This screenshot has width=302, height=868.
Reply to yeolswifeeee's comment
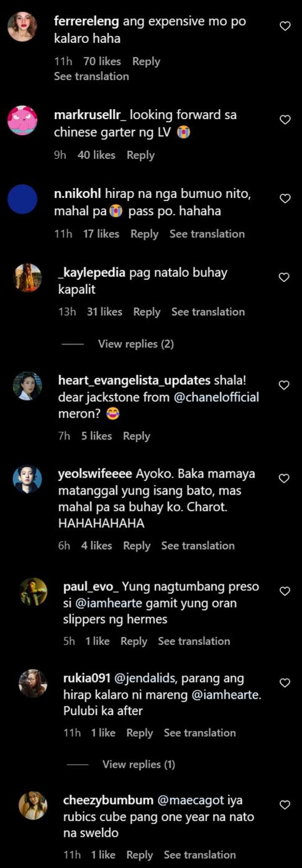point(137,546)
